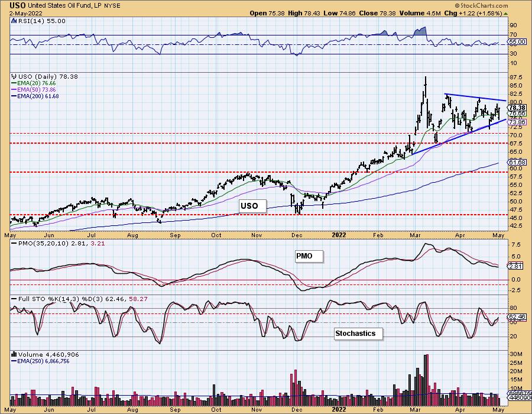
Task: Click the Volume 4,460,906 legend label
Action: point(48,355)
